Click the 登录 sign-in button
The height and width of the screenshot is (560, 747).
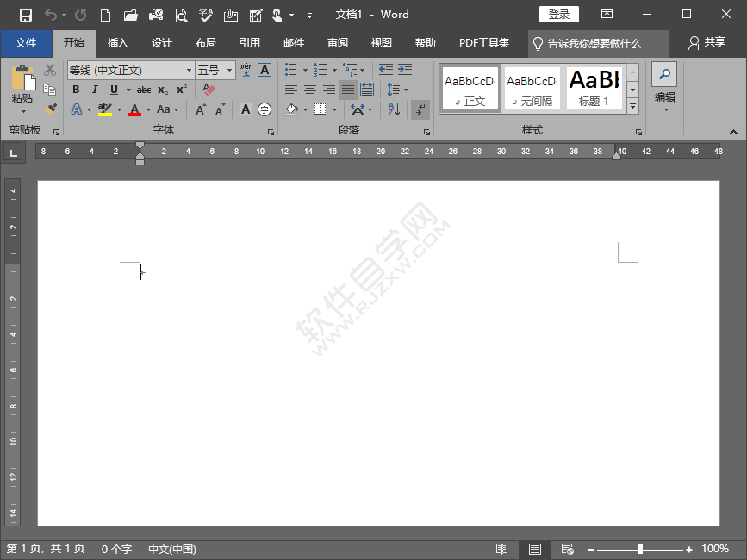pyautogui.click(x=558, y=14)
